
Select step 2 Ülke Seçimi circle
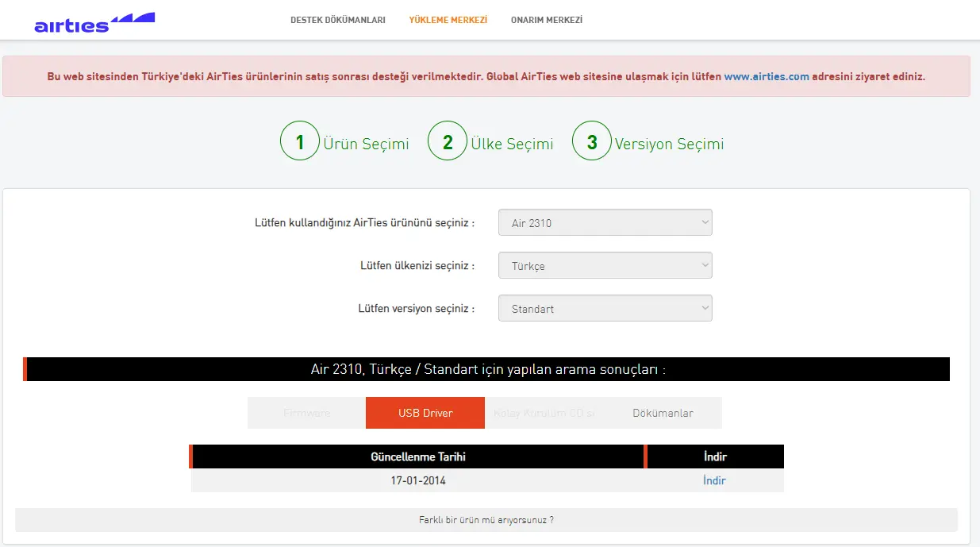pos(447,141)
